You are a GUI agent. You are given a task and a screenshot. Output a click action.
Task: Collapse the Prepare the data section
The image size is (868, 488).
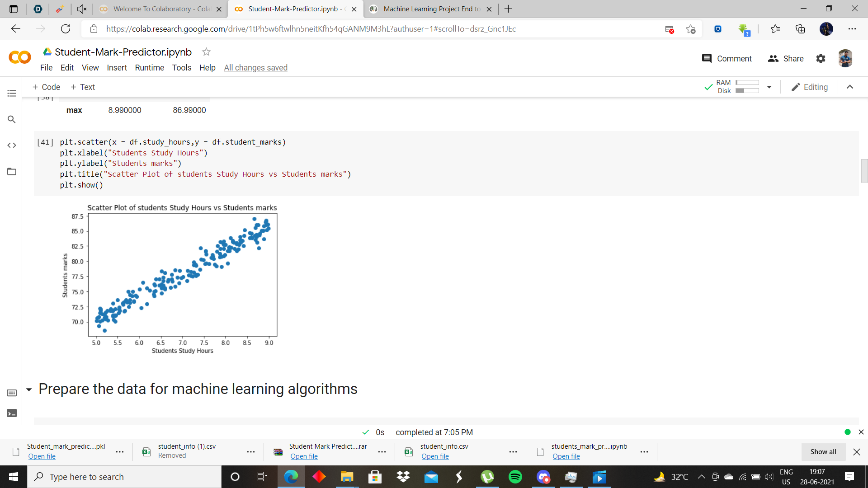29,389
